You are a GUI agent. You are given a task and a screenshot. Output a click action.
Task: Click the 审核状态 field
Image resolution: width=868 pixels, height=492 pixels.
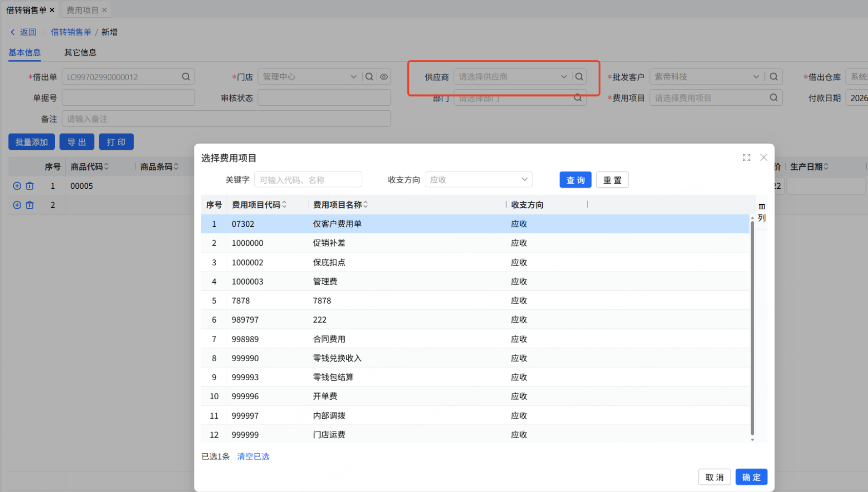tap(324, 97)
